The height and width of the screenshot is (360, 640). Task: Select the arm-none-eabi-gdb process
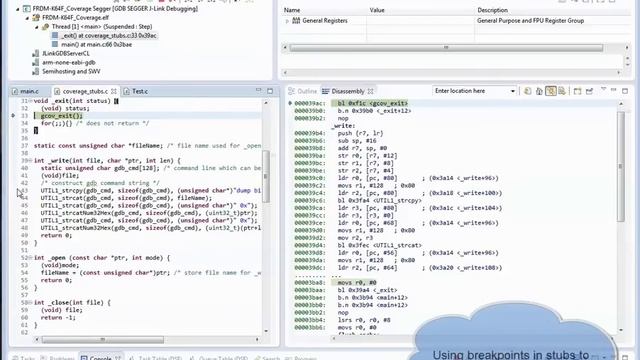point(69,62)
